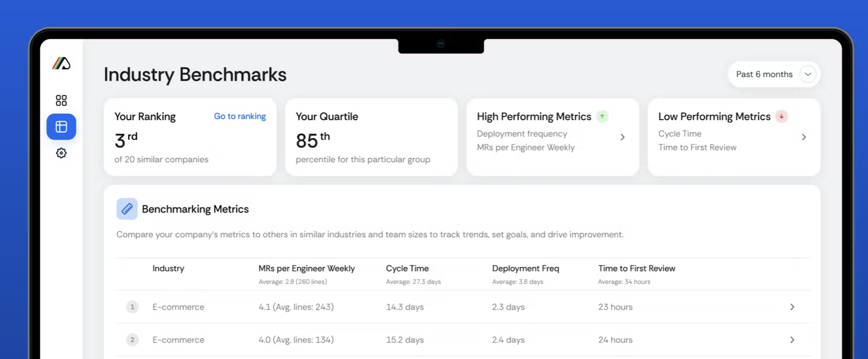
Task: Click Deployment frequency in High Performing card
Action: click(522, 134)
